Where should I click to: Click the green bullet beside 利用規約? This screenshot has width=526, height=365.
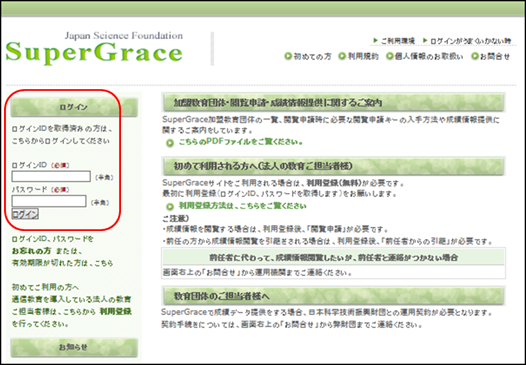pyautogui.click(x=342, y=56)
